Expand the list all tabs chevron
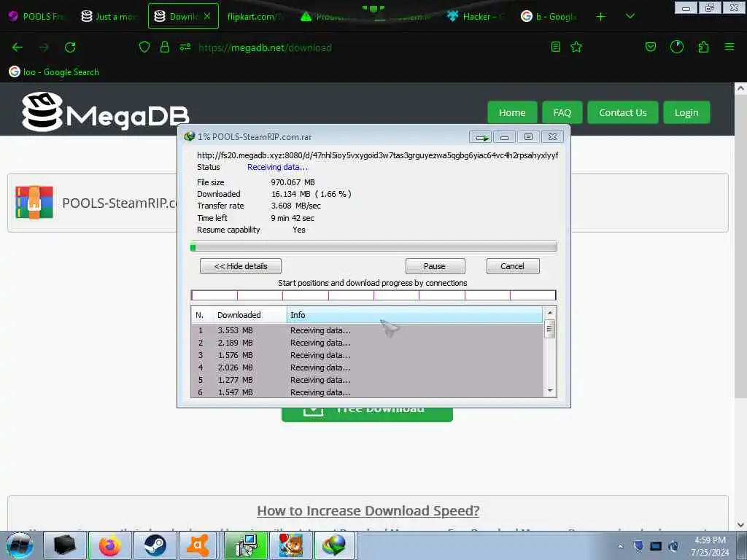 click(630, 16)
